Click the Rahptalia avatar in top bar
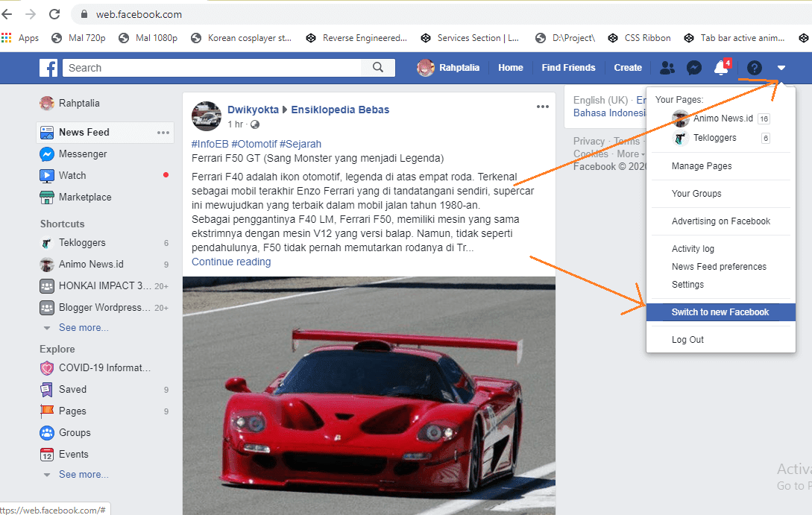The height and width of the screenshot is (515, 812). 426,68
